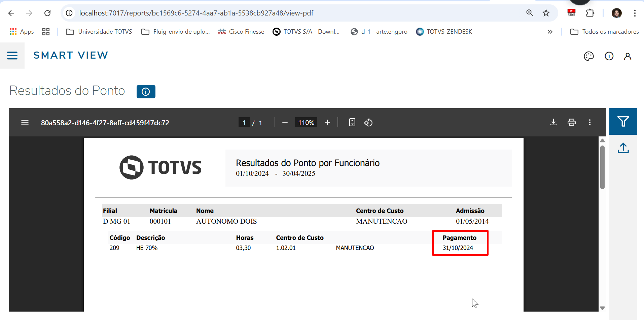Show more bookmarks with the chevron arrows
644x320 pixels.
point(550,31)
